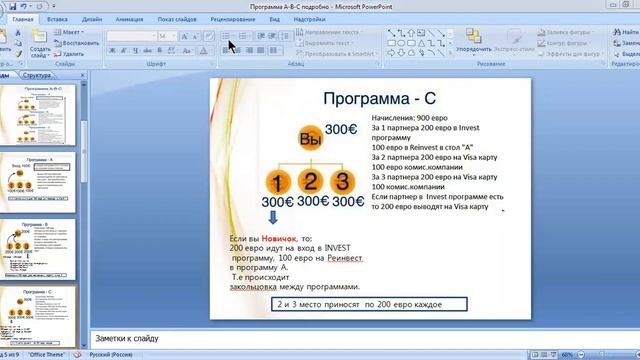The width and height of the screenshot is (640, 360).
Task: Open the font name combo box
Action: click(131, 36)
